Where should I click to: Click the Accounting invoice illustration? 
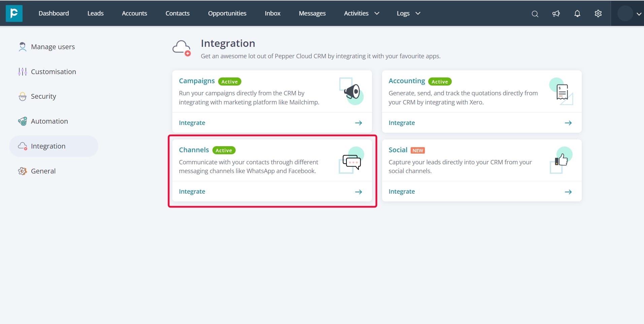click(562, 91)
